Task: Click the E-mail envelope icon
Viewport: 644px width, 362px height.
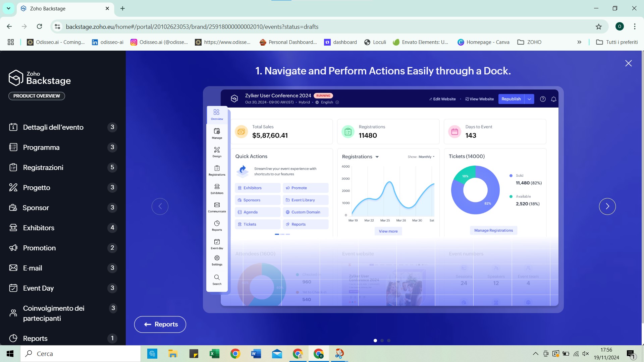Action: point(13,268)
